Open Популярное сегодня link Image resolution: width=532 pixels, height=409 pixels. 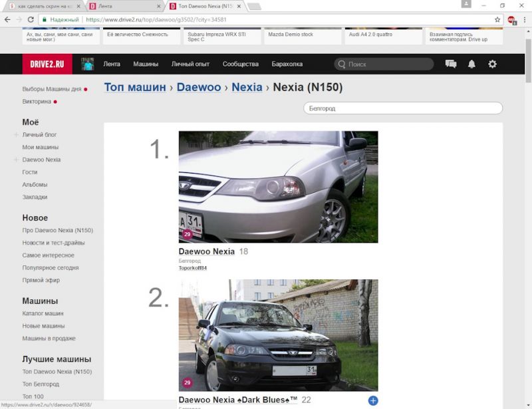tap(51, 268)
